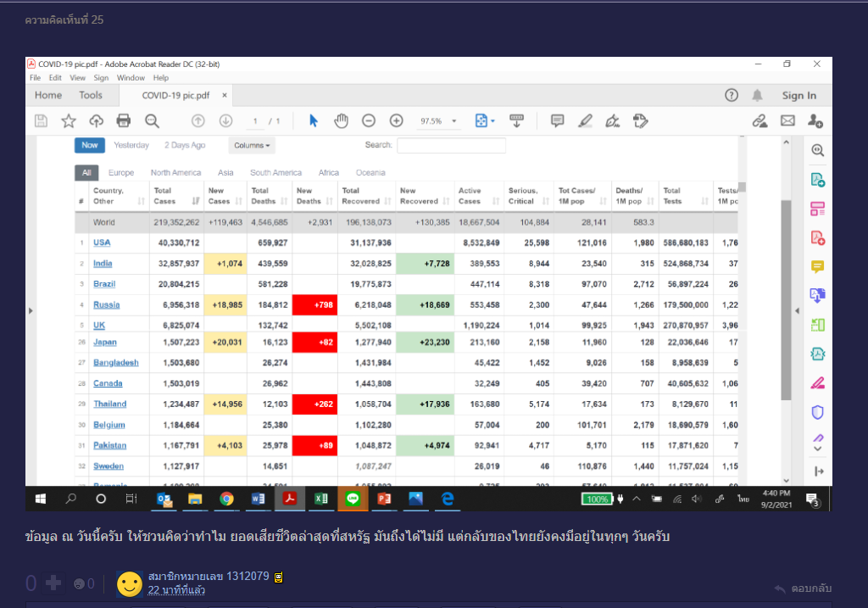Click the zoom in plus icon
The image size is (868, 608).
pos(397,120)
